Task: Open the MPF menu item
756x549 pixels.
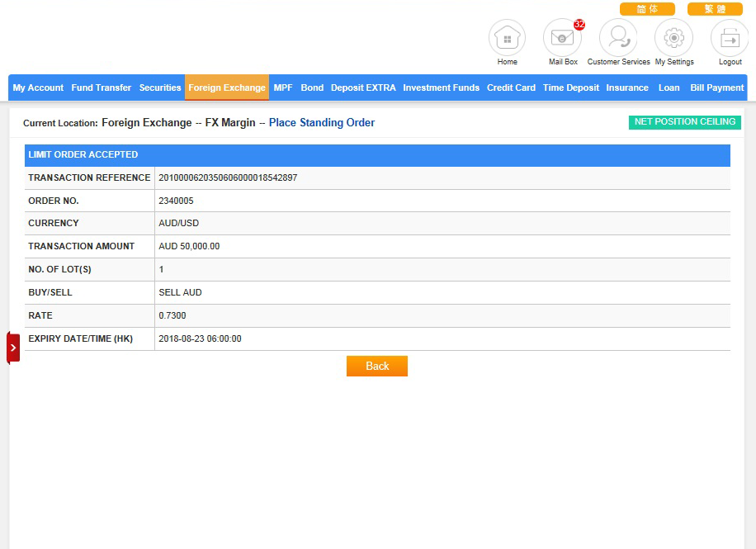Action: (283, 88)
